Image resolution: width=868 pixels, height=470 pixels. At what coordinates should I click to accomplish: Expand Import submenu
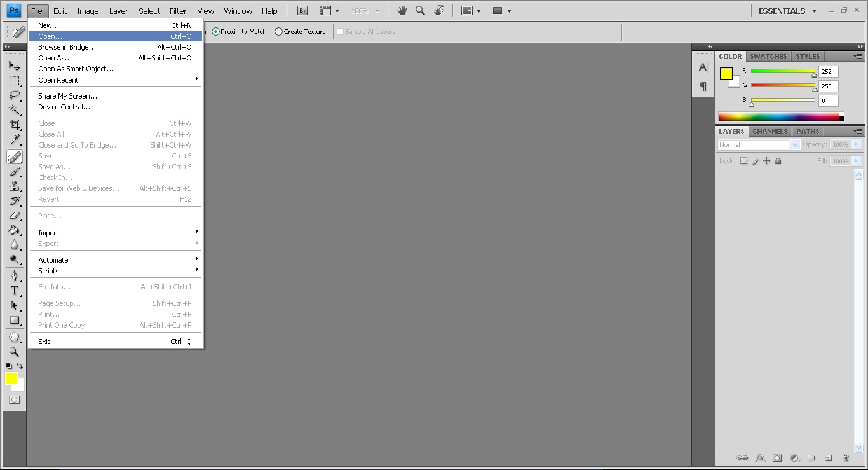(x=116, y=233)
